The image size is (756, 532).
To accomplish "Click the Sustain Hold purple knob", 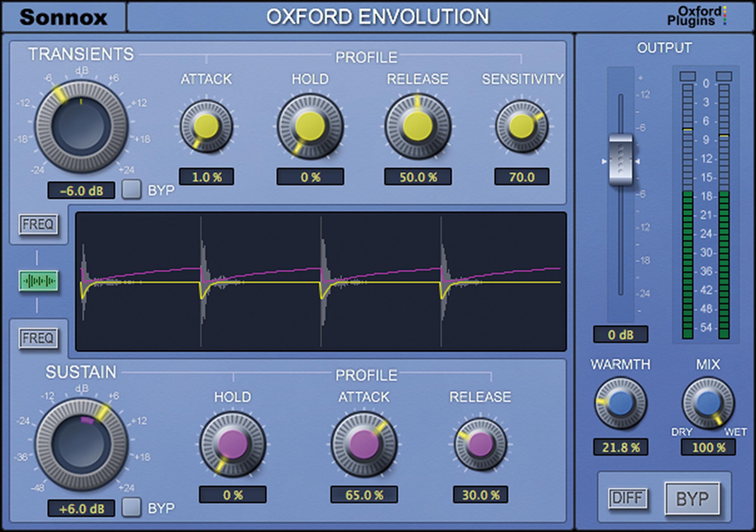I will click(233, 444).
